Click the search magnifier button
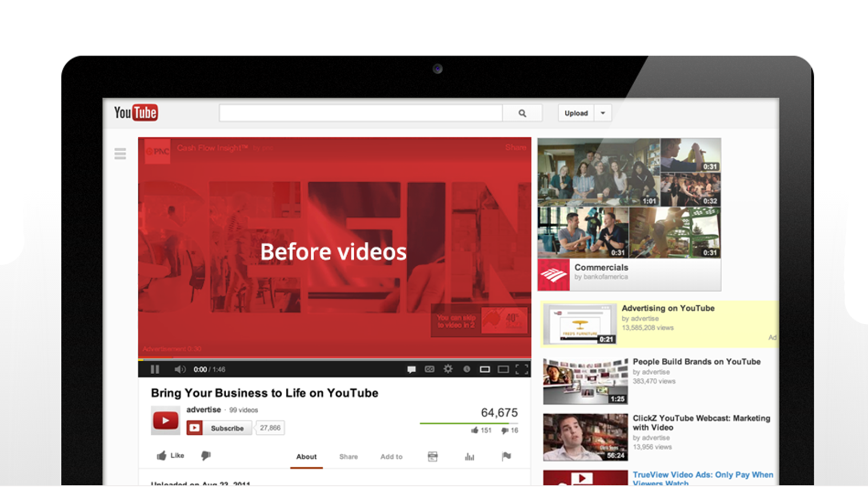This screenshot has height=488, width=868. tap(522, 113)
